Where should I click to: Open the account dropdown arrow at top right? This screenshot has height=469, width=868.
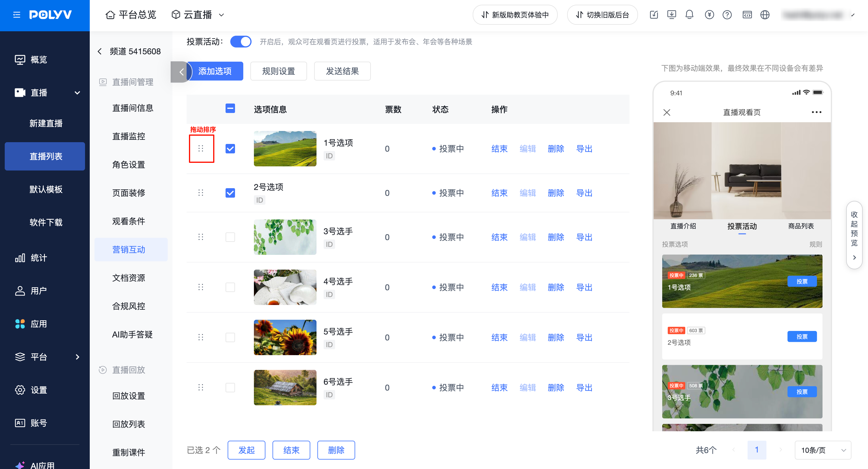[853, 15]
